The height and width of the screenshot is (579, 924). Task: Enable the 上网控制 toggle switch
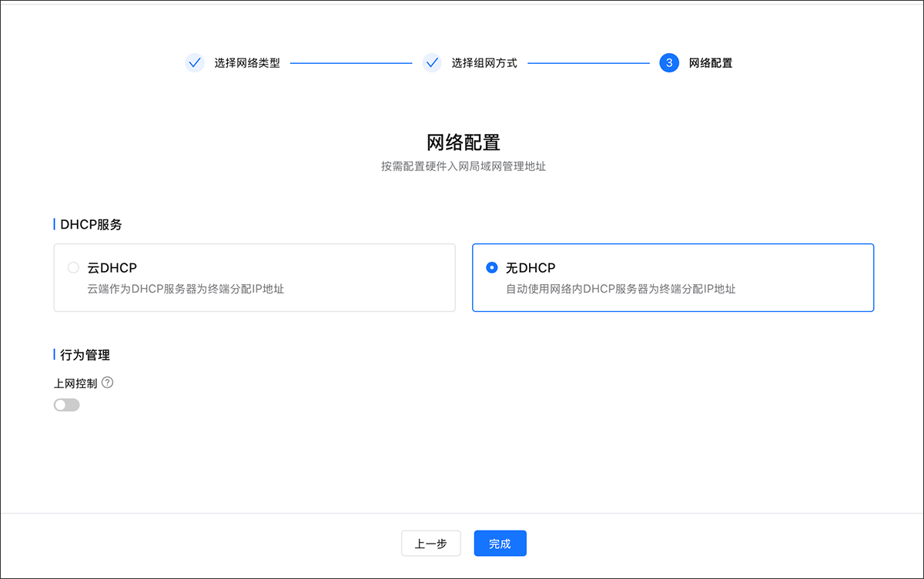66,405
